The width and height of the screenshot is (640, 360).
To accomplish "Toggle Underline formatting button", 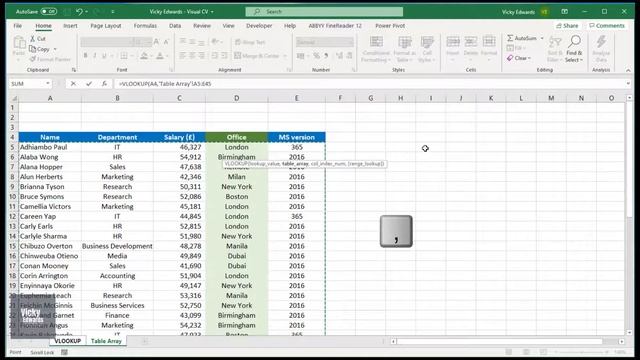I will pyautogui.click(x=104, y=56).
